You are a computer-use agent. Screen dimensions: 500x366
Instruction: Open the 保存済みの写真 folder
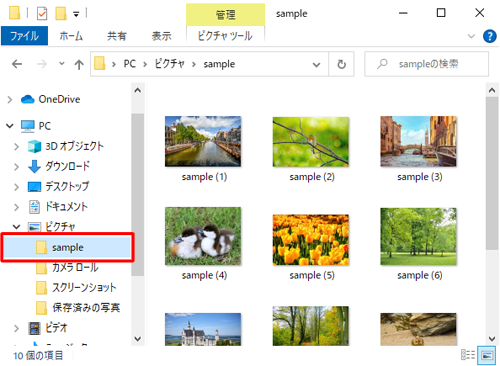[x=78, y=308]
